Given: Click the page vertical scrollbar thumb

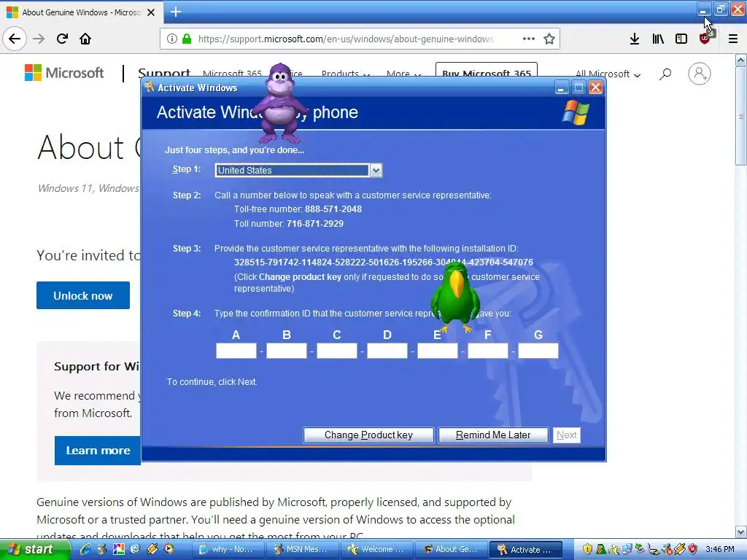Looking at the screenshot, I should tap(741, 117).
